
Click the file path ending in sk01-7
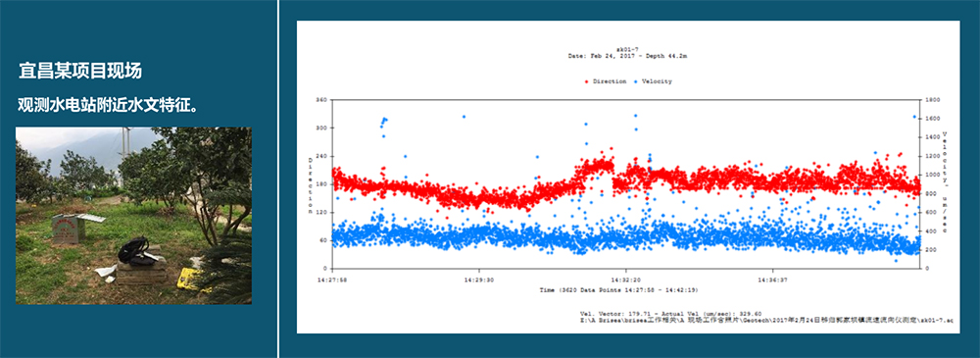point(767,320)
